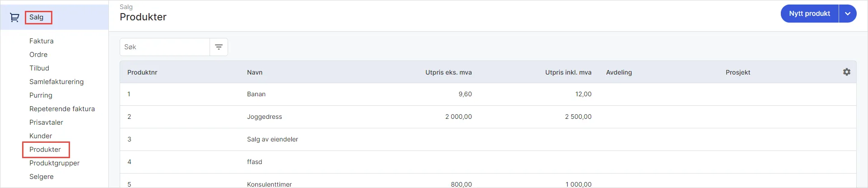Open the Joggedress product
868x188 pixels.
264,117
